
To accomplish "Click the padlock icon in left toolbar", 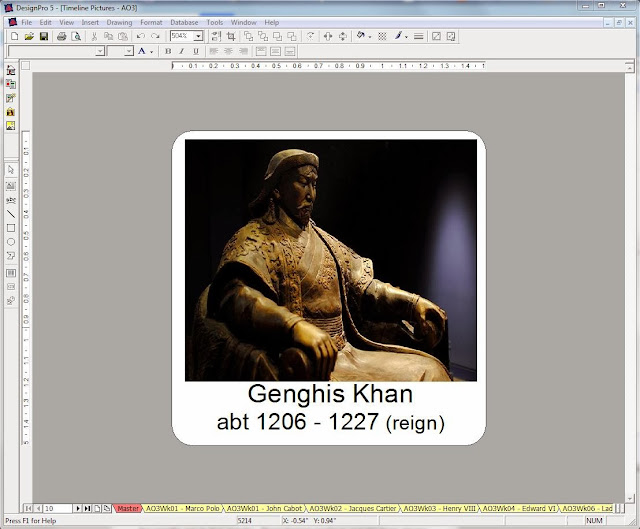I will point(11,111).
